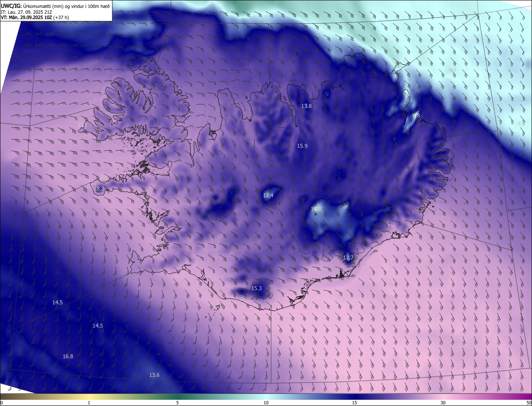Click the color scale tick label 1
Viewport: 532px width, 406px height.
pyautogui.click(x=89, y=403)
